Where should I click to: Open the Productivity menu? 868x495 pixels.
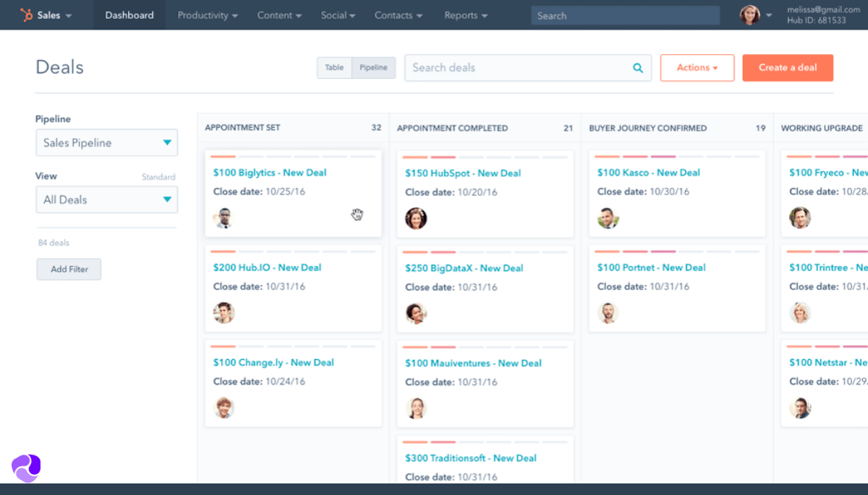click(x=208, y=15)
